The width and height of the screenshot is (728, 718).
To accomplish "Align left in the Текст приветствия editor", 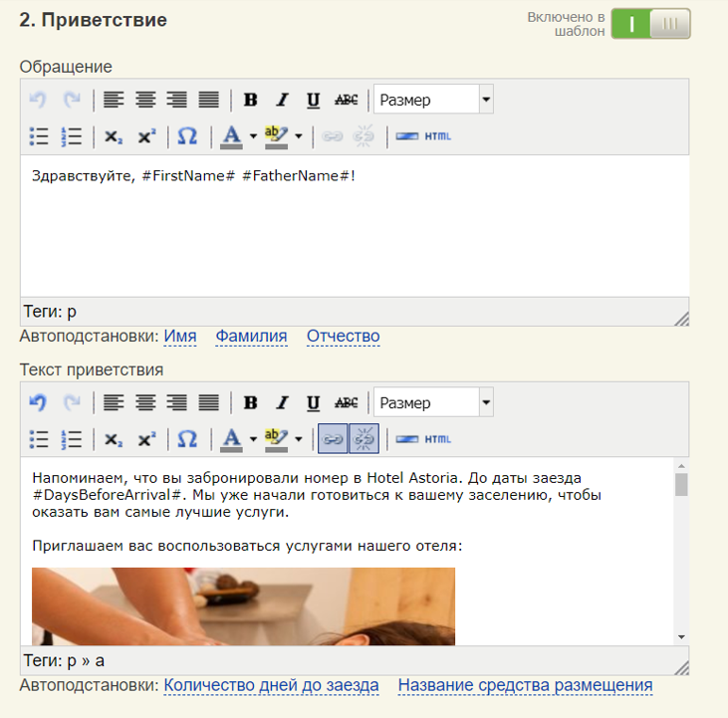I will pyautogui.click(x=114, y=402).
